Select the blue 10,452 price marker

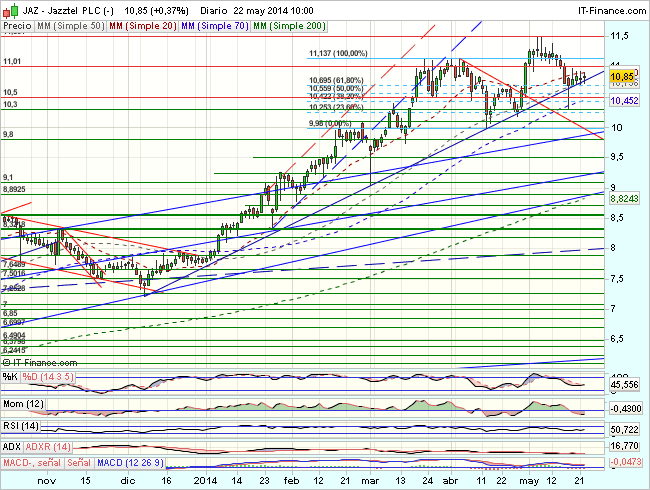pos(623,101)
